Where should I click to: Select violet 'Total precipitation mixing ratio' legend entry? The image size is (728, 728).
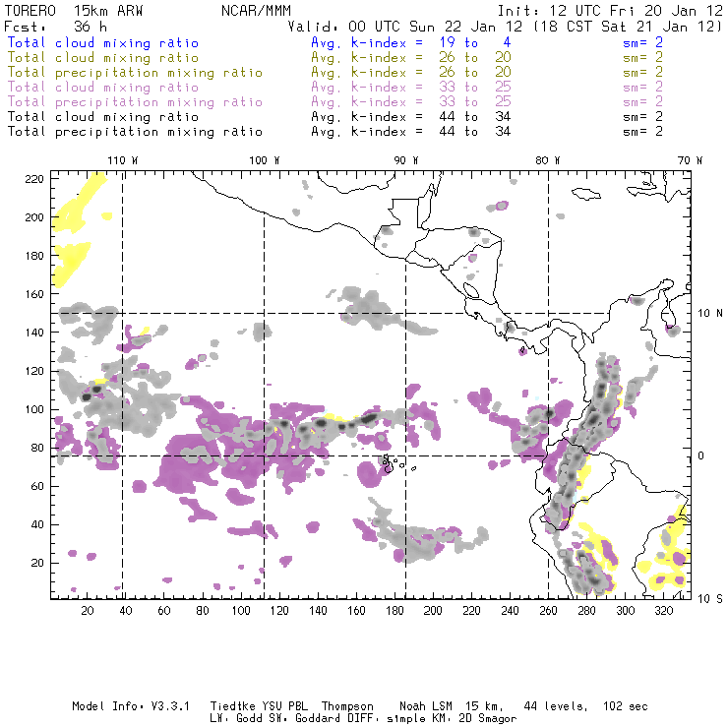(135, 102)
